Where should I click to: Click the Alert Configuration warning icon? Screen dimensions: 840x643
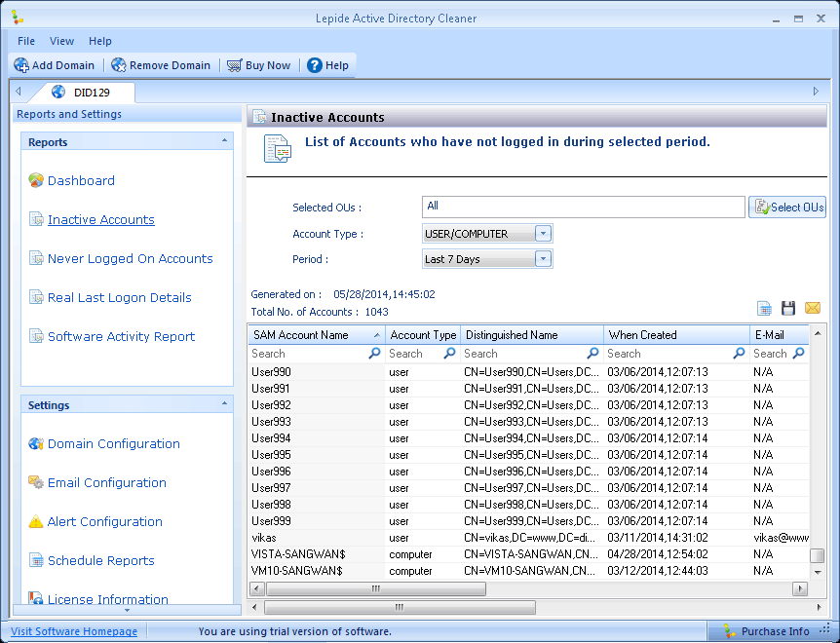point(36,521)
